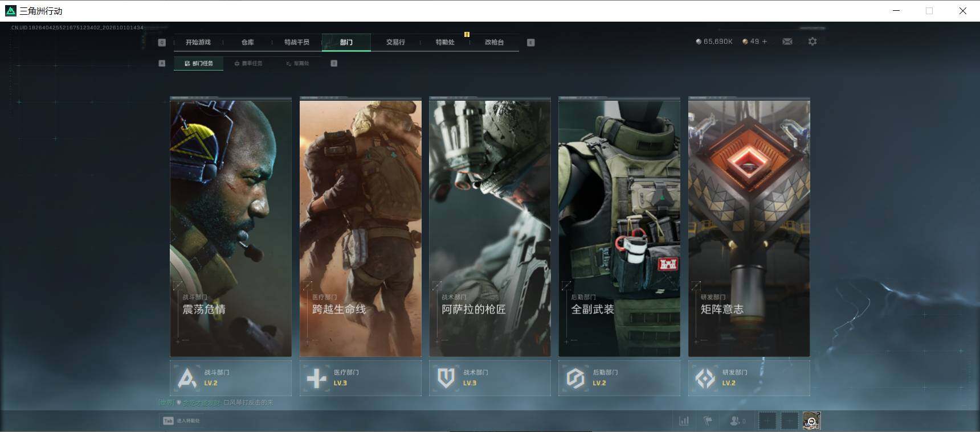Switch to the 特勤处 tab
The height and width of the screenshot is (432, 980).
[x=445, y=42]
